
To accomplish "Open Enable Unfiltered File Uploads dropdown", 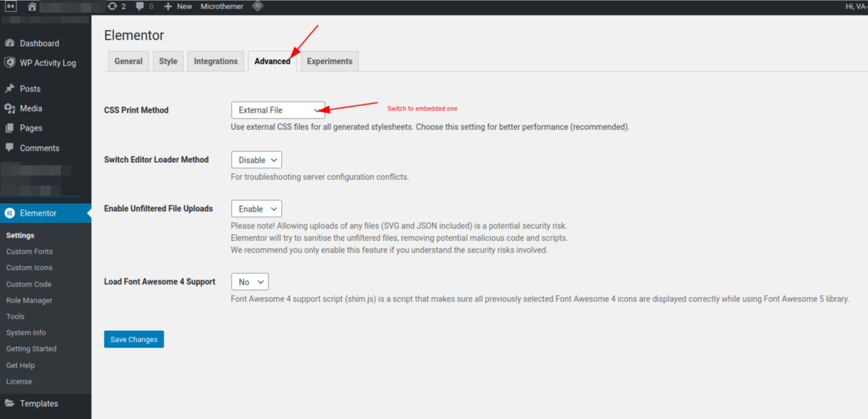I will tap(256, 208).
